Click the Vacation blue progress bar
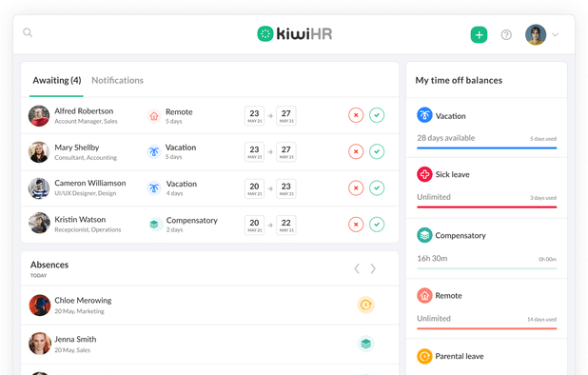Screen dimensions: 588x375 click(x=487, y=148)
